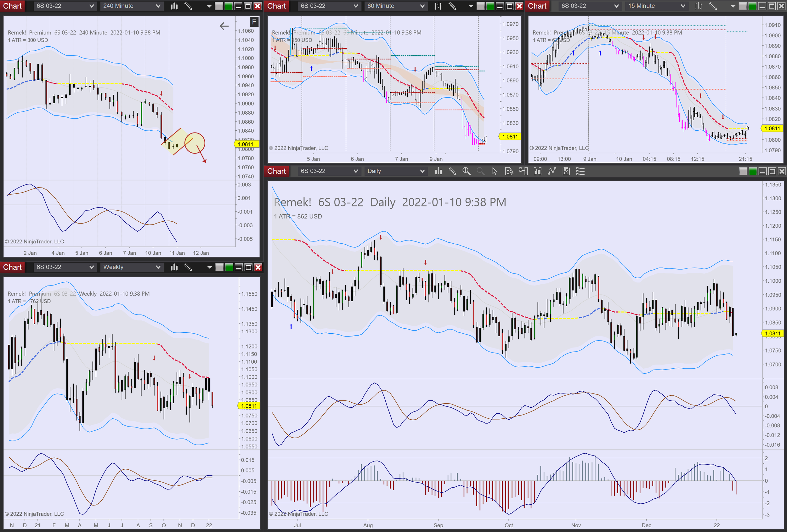Screen dimensions: 787x532
Task: Open instrument dropdown on Weekly chart
Action: (x=91, y=267)
